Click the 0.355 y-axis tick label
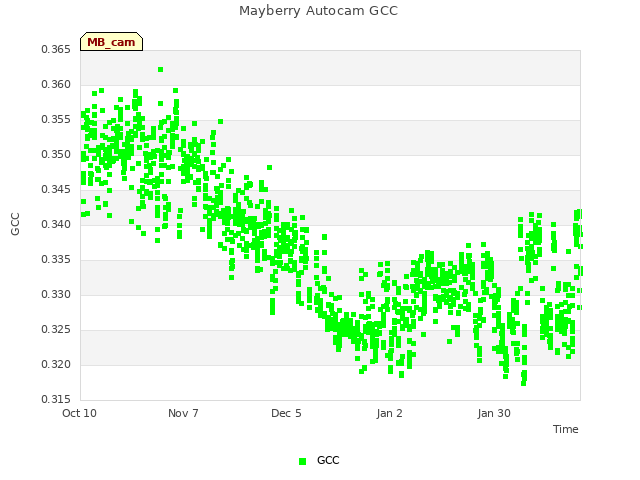 (56, 120)
